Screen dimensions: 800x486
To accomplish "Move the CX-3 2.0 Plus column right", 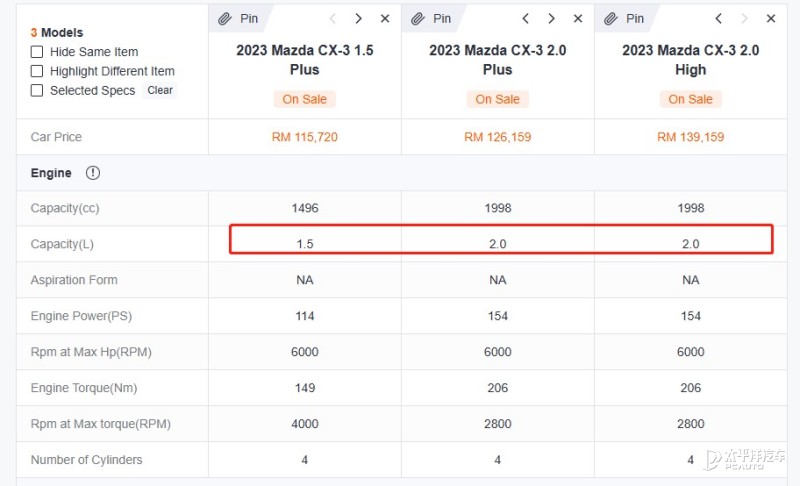I will click(551, 19).
